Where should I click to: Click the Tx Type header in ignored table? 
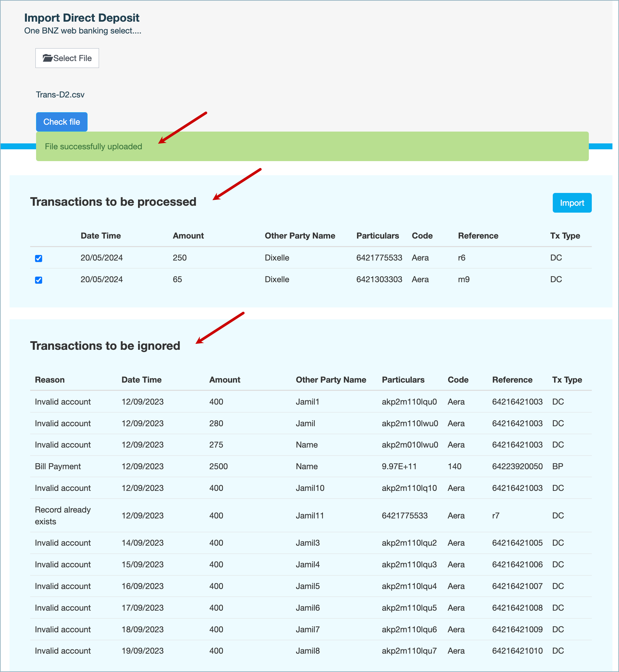pyautogui.click(x=567, y=380)
